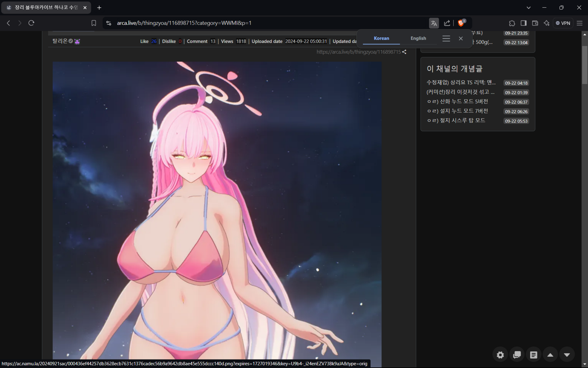Select English in the translate popup

tap(418, 38)
